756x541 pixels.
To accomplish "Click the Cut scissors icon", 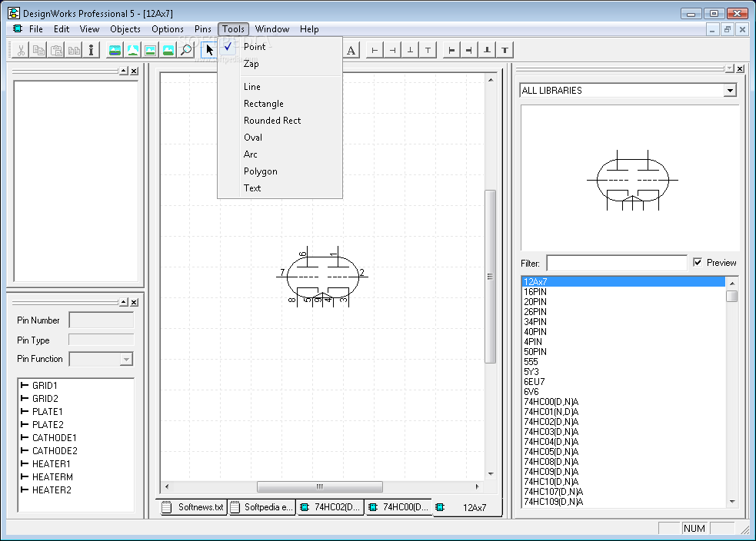I will 22,50.
